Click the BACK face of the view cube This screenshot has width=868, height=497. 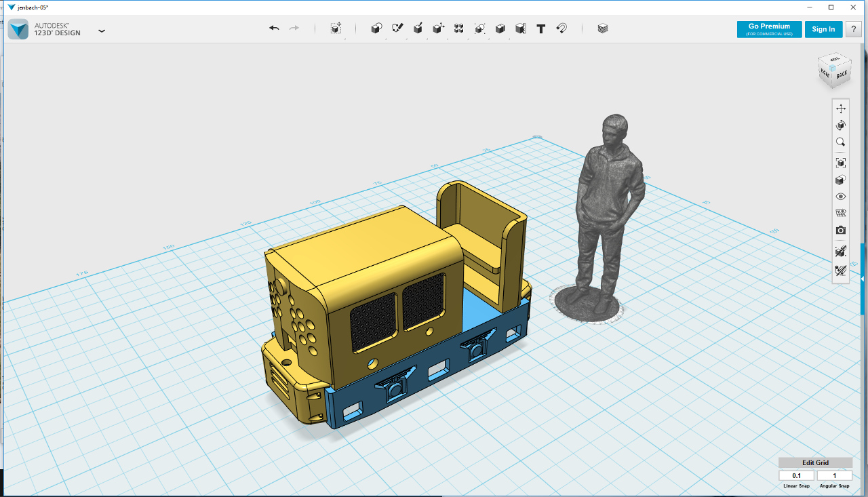point(842,75)
